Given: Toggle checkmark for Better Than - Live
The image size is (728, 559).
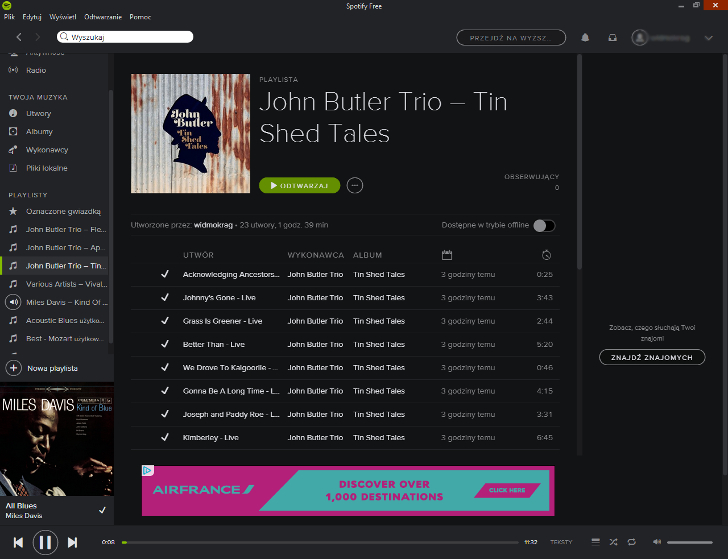Looking at the screenshot, I should (x=165, y=344).
